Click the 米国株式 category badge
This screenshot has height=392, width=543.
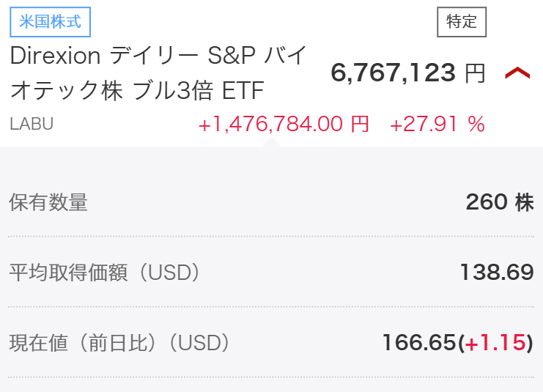click(x=50, y=22)
